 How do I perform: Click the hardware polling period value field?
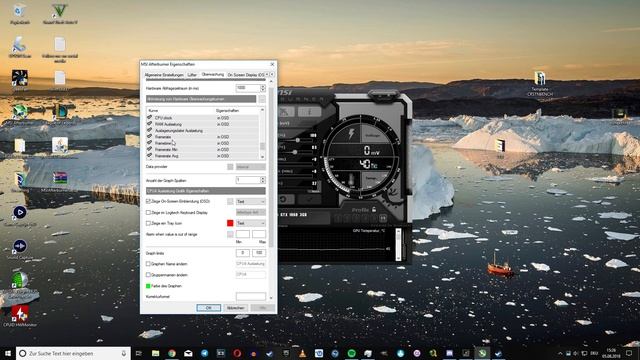click(248, 88)
